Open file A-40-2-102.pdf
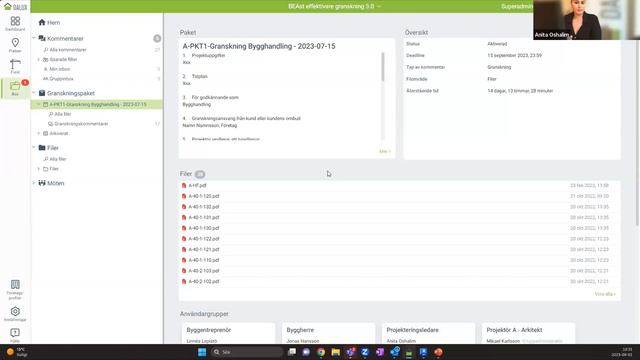The image size is (640, 360). tap(204, 281)
